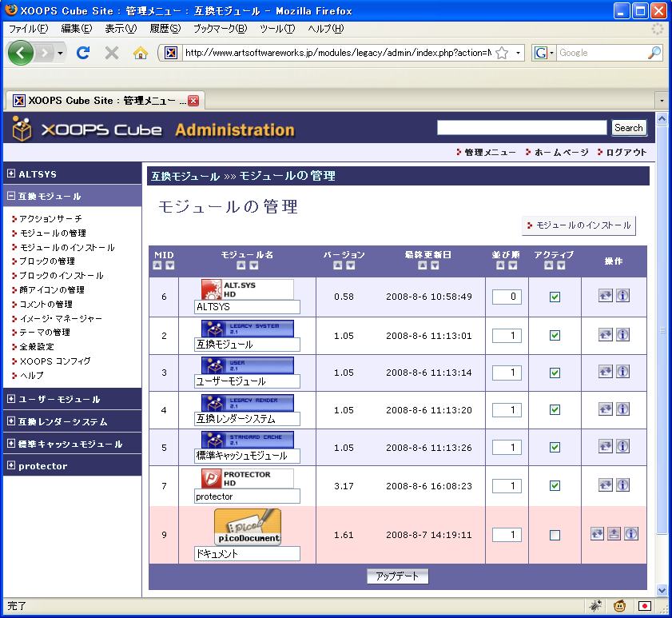The height and width of the screenshot is (618, 672).
Task: Collapse the 互換モジュール sidebar section
Action: [11, 196]
